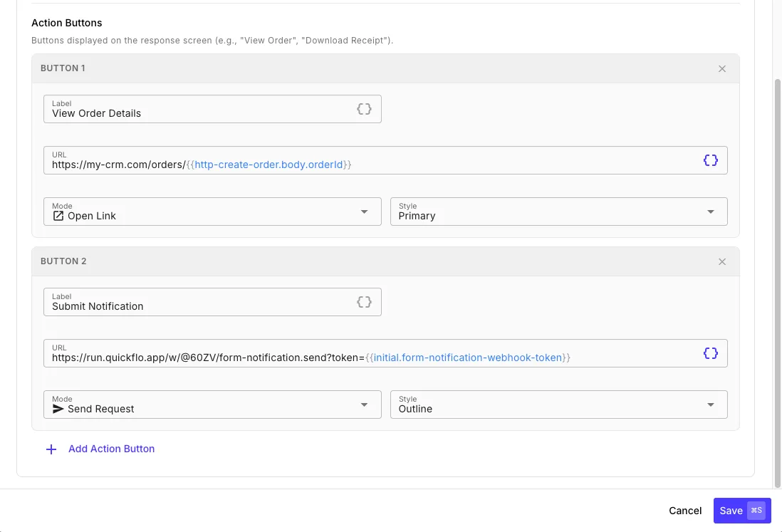The width and height of the screenshot is (782, 532).
Task: Remove Button 2 with its X button
Action: 722,261
